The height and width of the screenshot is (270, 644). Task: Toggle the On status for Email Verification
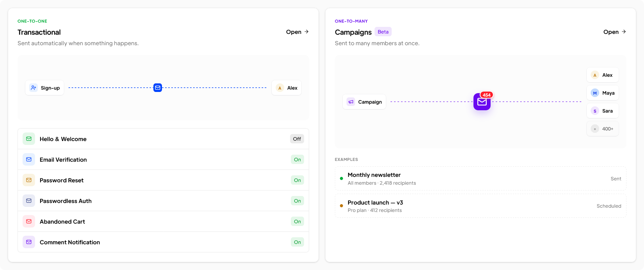pyautogui.click(x=297, y=159)
